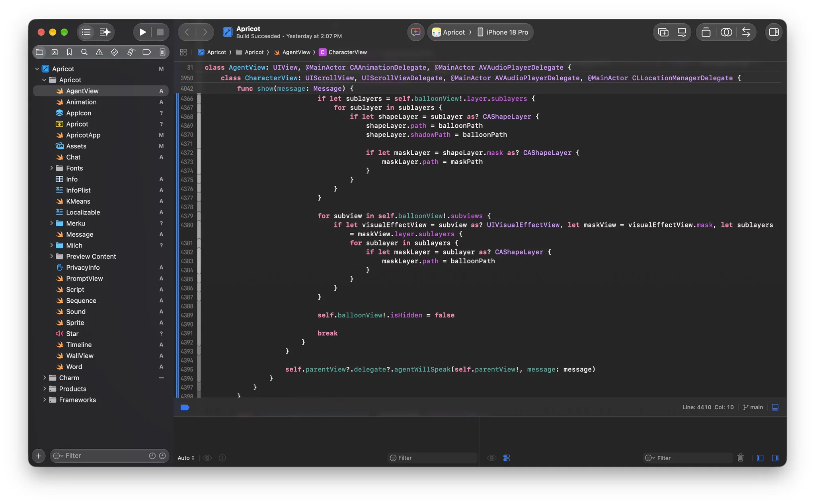Open the Report navigator icon
815x504 pixels.
tap(162, 52)
